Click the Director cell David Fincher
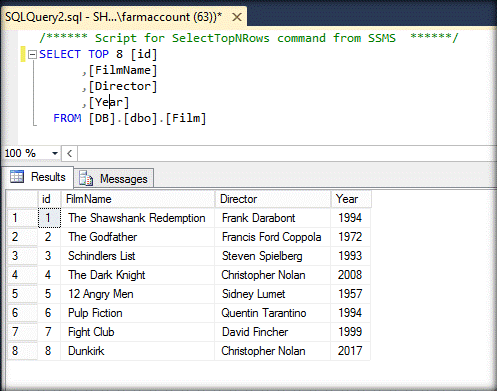The height and width of the screenshot is (391, 497). point(273,332)
